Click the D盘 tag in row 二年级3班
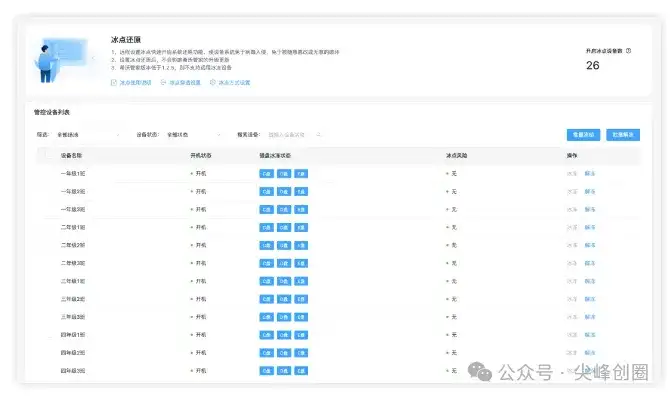 tap(284, 263)
